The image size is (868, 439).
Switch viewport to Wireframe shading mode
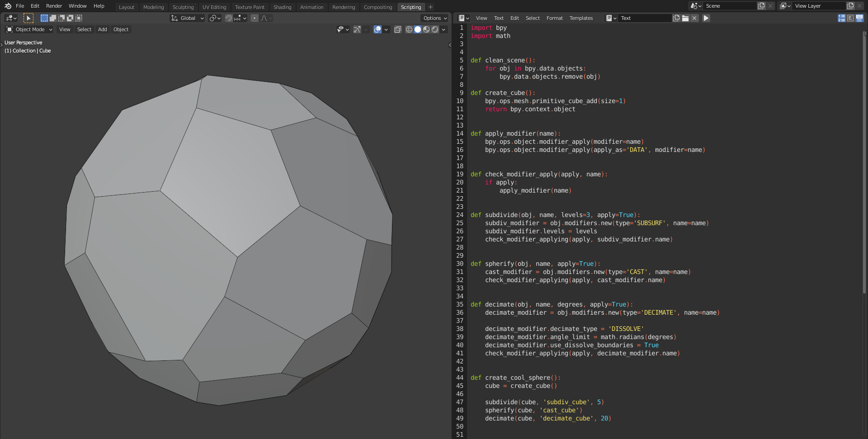click(409, 29)
